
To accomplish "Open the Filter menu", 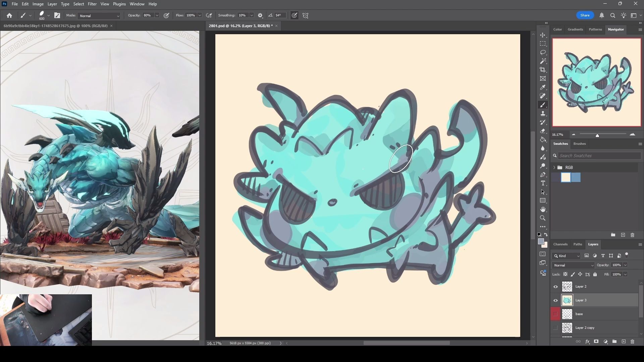I will [92, 4].
